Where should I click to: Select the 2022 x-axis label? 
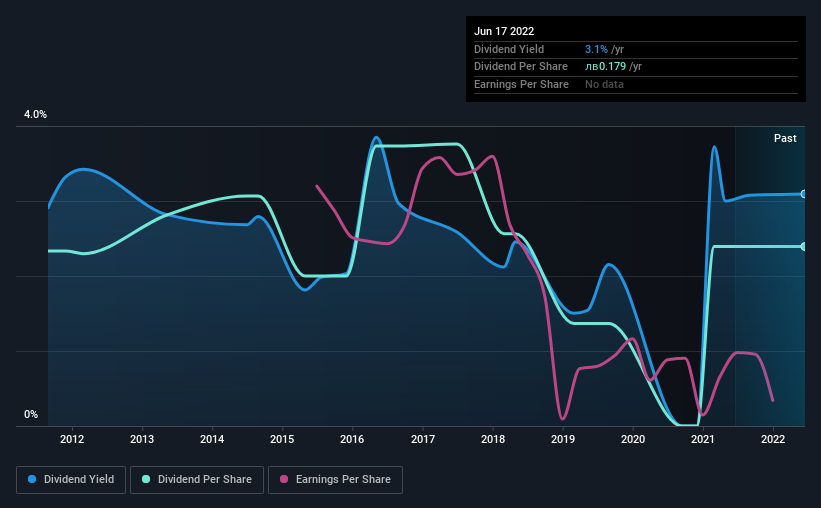(x=773, y=439)
